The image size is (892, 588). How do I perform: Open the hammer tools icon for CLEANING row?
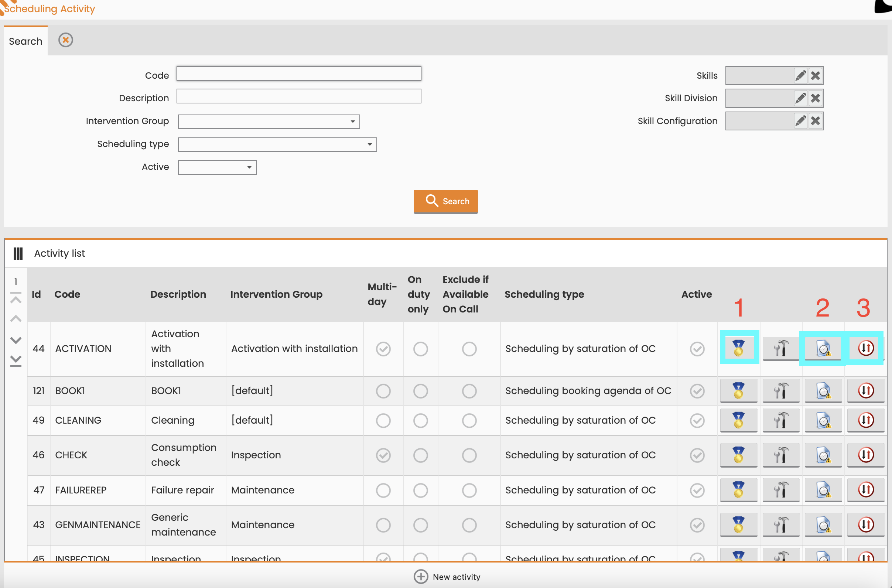tap(781, 420)
